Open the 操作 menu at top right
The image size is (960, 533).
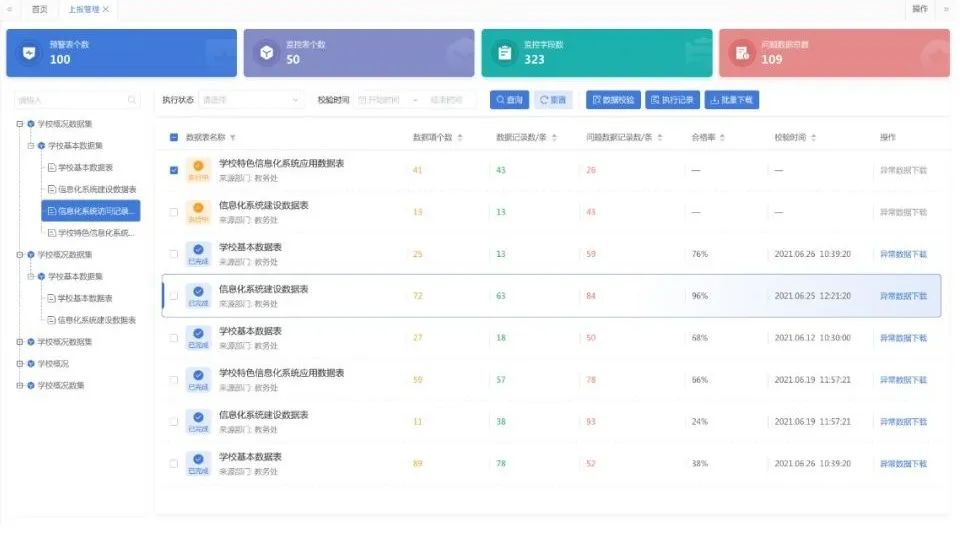point(920,9)
